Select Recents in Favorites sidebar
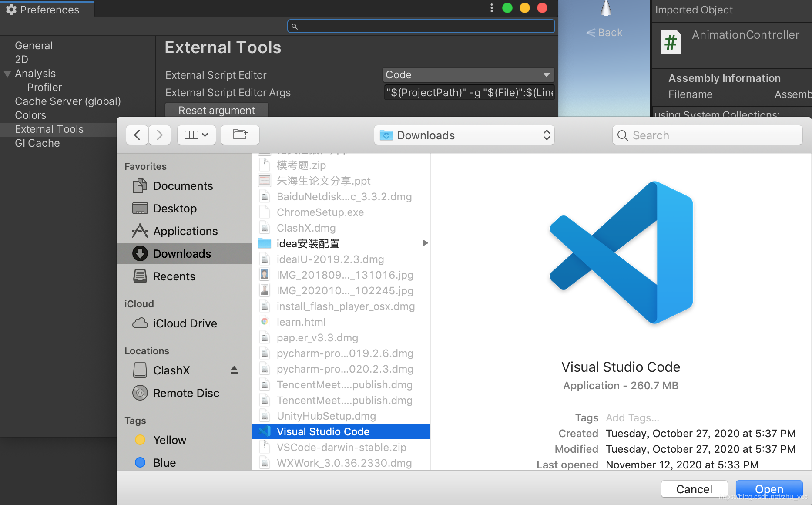This screenshot has width=812, height=505. (x=184, y=276)
